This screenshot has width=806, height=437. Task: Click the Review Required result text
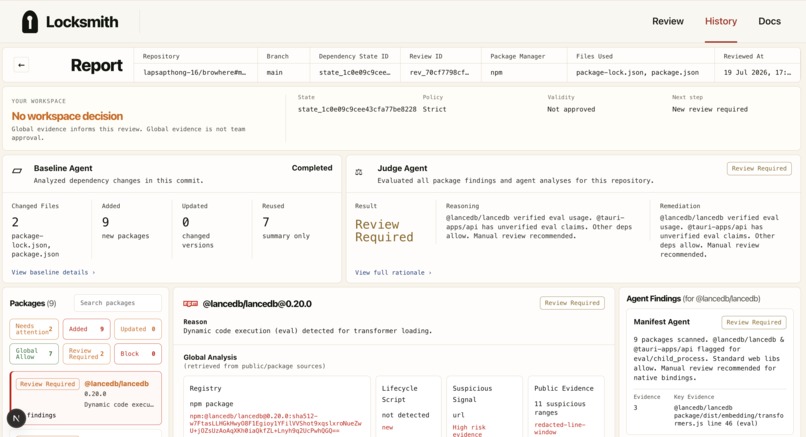384,231
